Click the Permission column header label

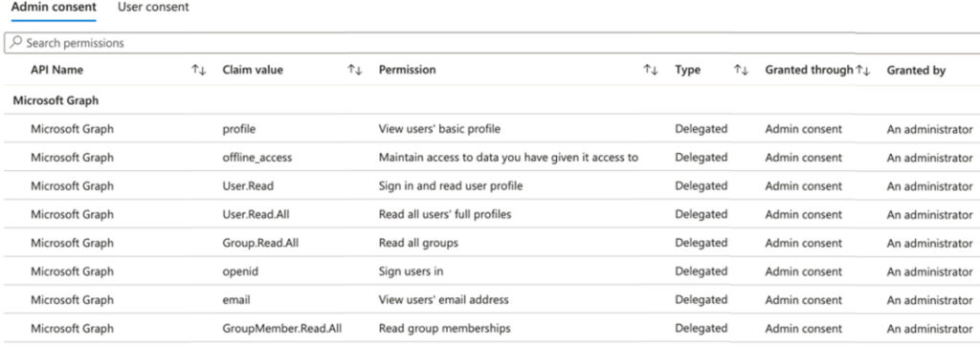pos(408,70)
